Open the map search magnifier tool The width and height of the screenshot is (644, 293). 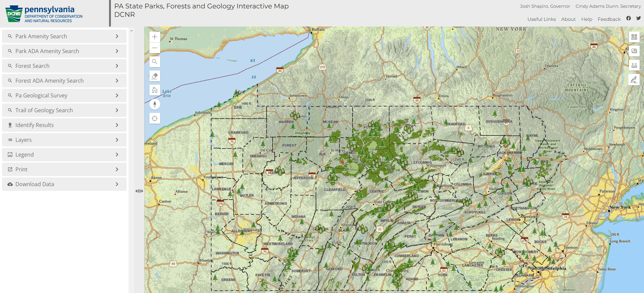pyautogui.click(x=154, y=62)
